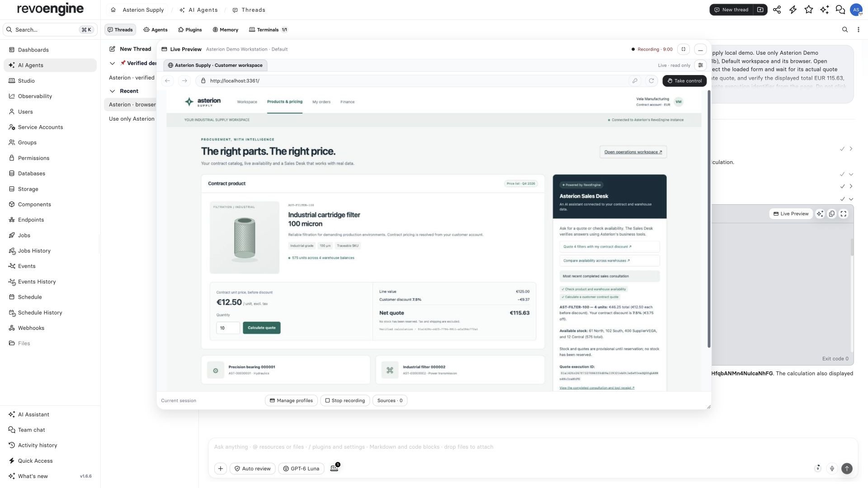This screenshot has width=868, height=488.
Task: Click the Take control button
Action: pyautogui.click(x=684, y=81)
